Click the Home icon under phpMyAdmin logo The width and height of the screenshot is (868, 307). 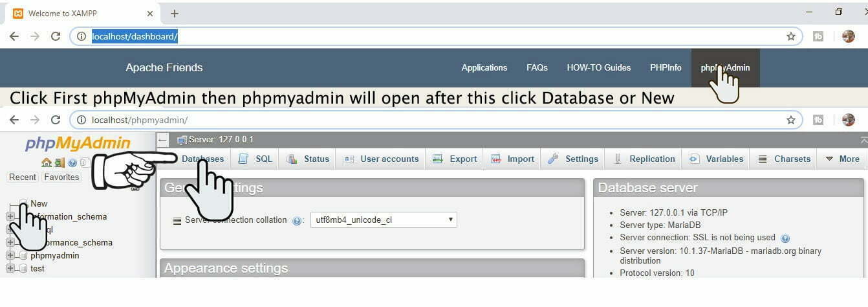point(46,163)
